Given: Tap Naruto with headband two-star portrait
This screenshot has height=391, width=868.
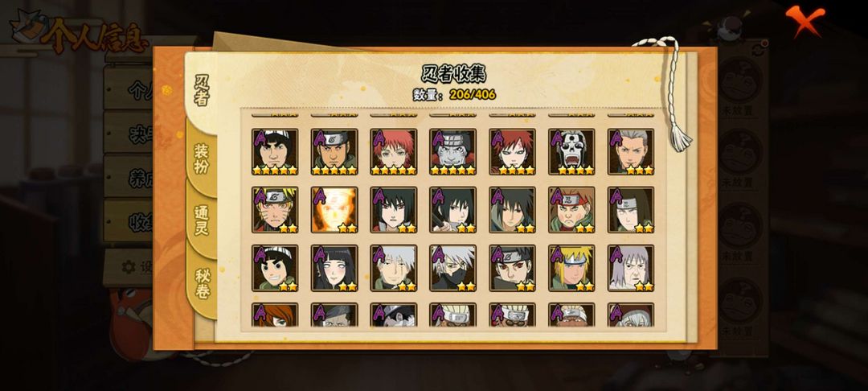Looking at the screenshot, I should pos(275,210).
